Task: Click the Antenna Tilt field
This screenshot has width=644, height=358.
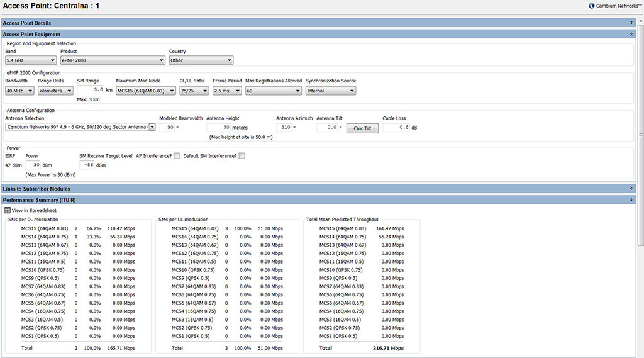Action: [x=327, y=128]
